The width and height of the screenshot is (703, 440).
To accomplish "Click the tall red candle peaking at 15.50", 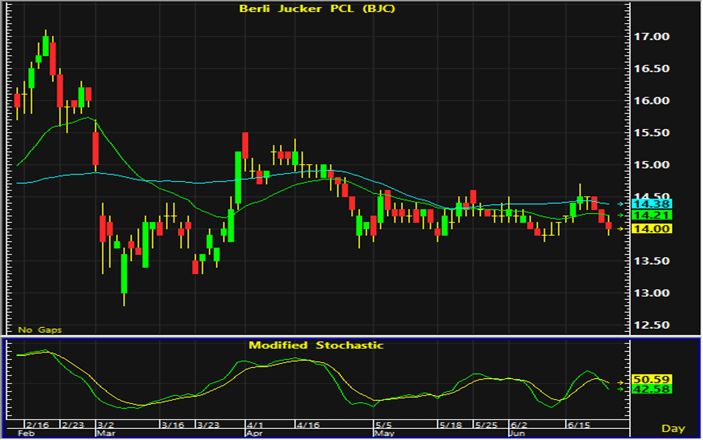I will (245, 146).
